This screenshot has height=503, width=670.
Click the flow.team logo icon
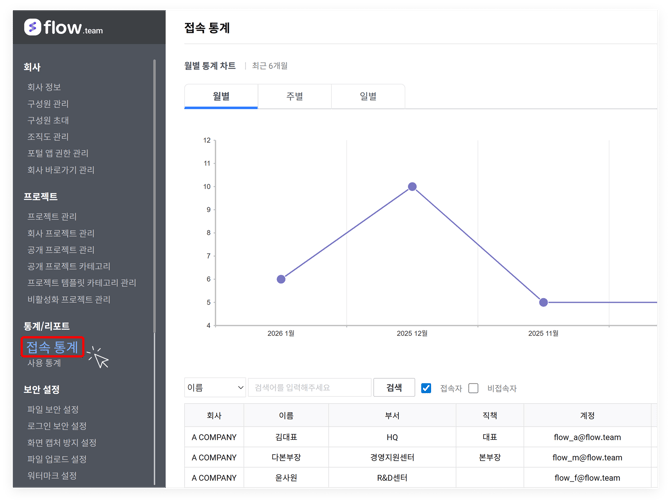[x=32, y=28]
